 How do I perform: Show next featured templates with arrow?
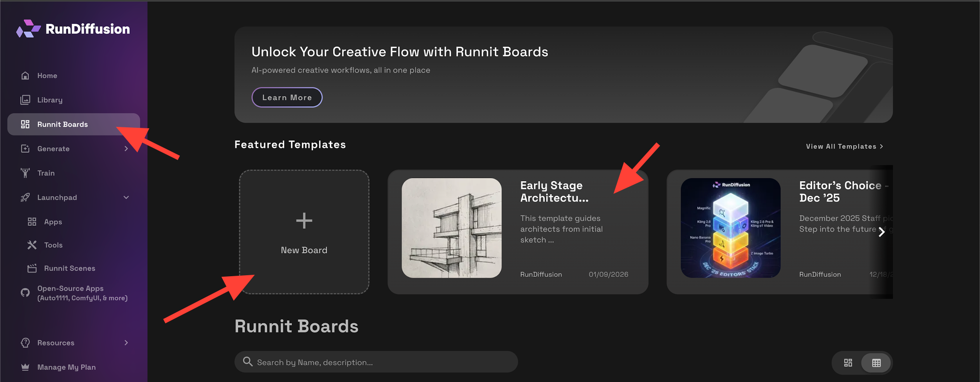[x=882, y=232]
